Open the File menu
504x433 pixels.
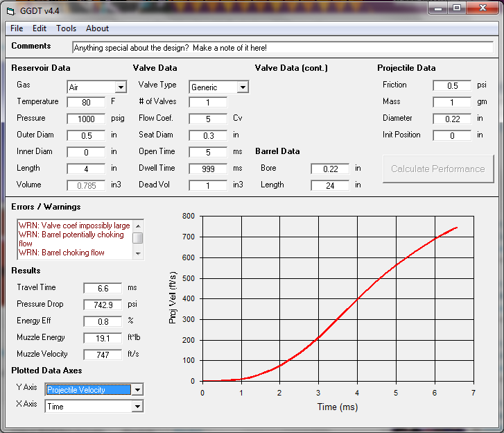coord(17,28)
